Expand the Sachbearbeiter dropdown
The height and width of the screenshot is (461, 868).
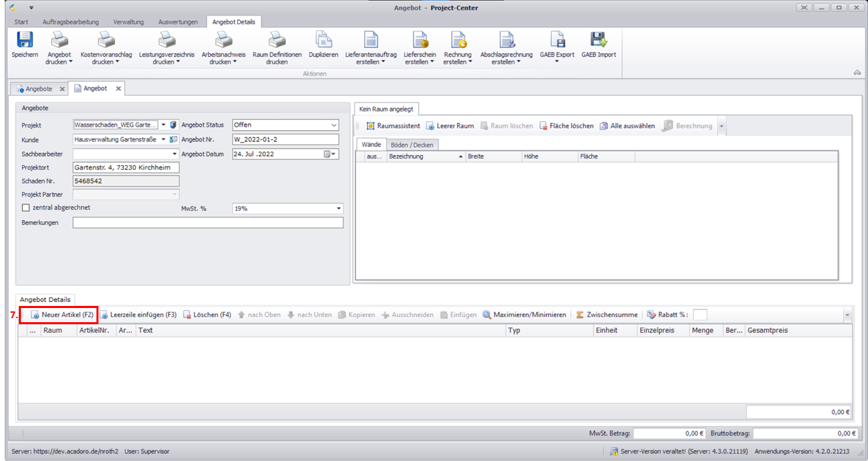coord(174,154)
